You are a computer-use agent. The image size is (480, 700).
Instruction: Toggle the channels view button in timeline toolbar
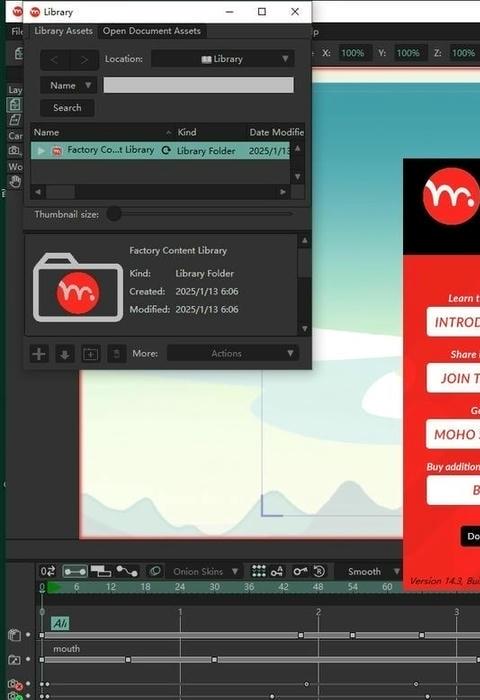75,571
